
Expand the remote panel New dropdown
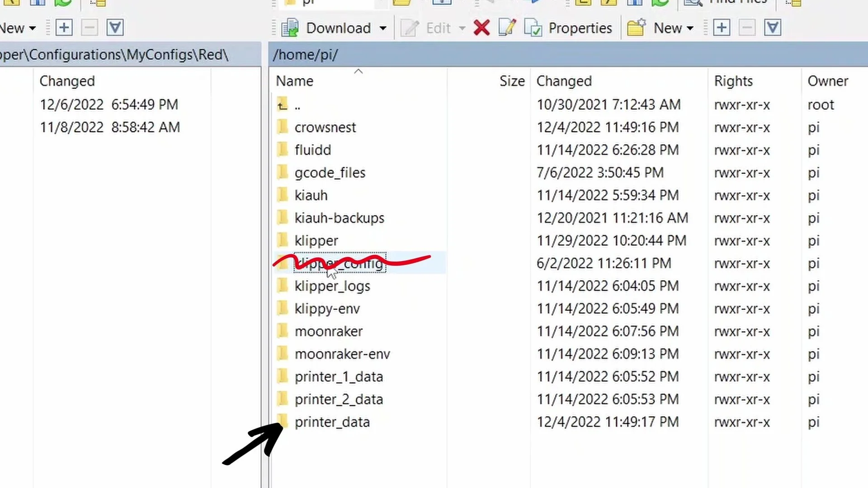tap(690, 28)
